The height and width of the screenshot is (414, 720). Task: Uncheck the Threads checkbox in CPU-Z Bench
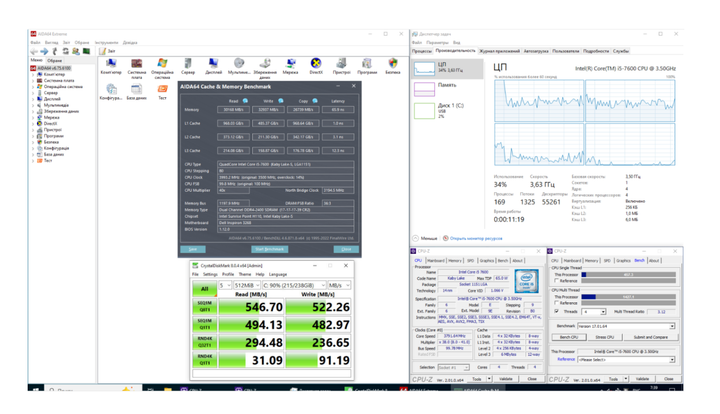tap(557, 311)
